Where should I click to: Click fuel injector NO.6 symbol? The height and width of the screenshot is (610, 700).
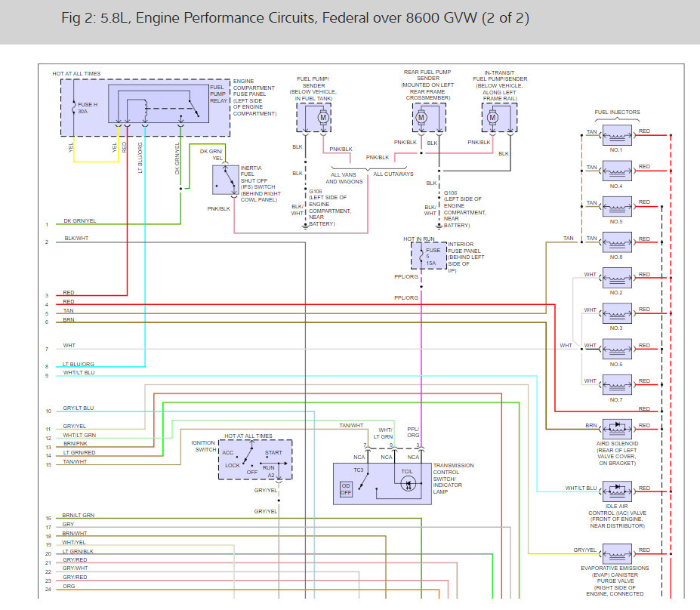click(617, 349)
